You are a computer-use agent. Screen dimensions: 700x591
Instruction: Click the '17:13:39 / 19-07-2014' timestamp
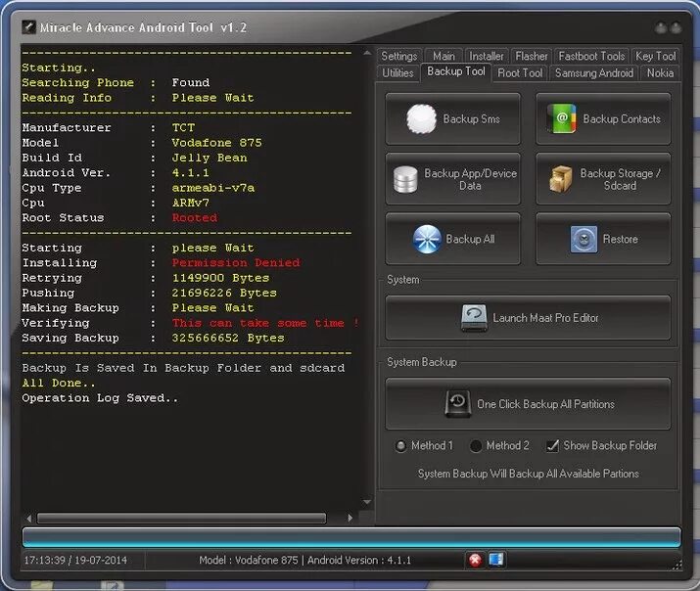[75, 561]
